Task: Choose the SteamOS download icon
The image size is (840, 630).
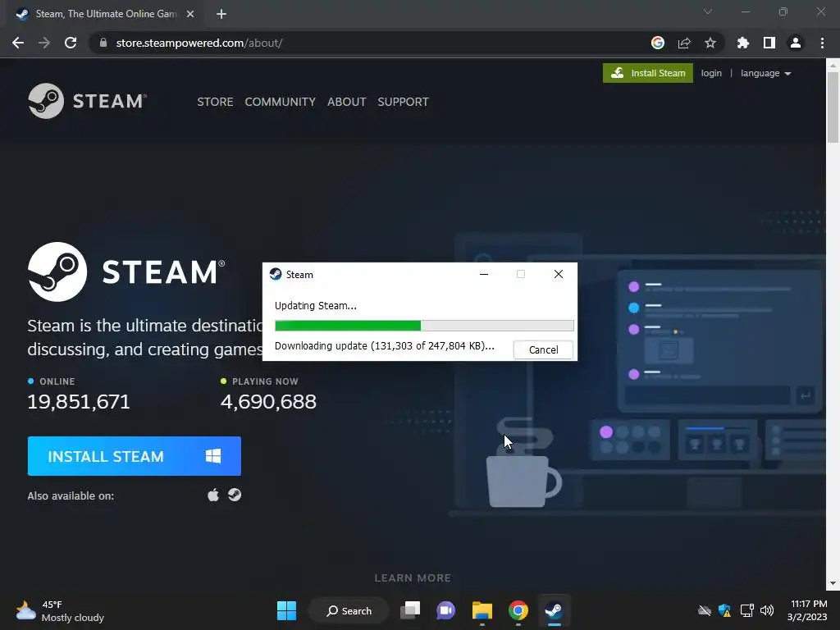Action: tap(235, 495)
